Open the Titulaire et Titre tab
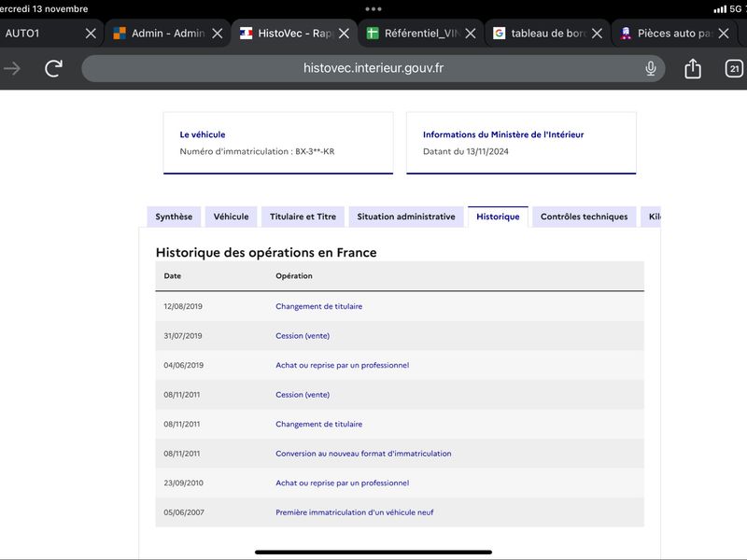747x560 pixels. pyautogui.click(x=303, y=217)
